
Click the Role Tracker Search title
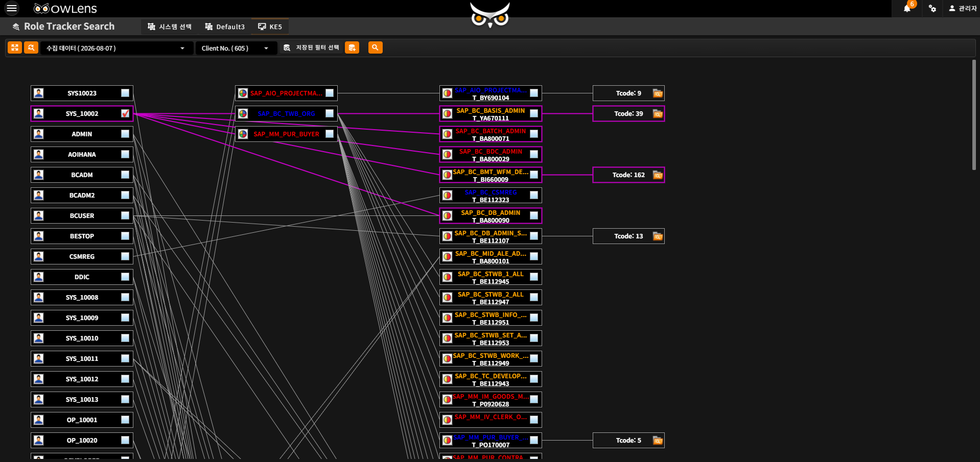coord(69,26)
